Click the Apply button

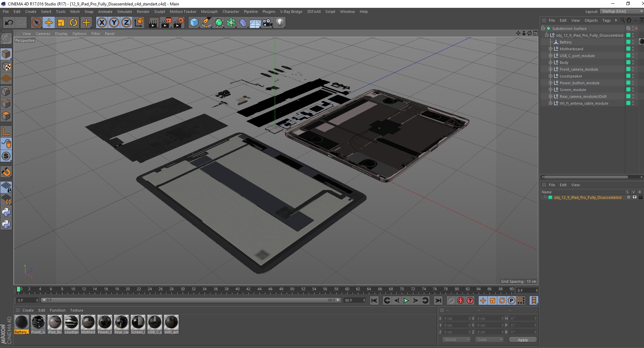click(523, 340)
